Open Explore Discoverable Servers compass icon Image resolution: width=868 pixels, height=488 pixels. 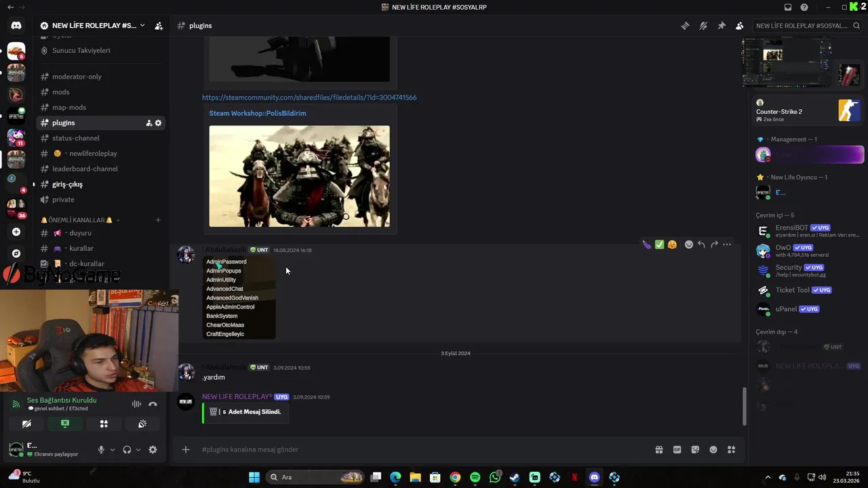click(16, 253)
